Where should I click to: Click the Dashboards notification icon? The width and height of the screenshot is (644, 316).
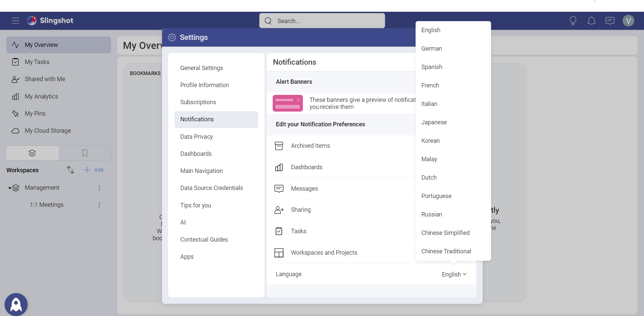coord(279,167)
